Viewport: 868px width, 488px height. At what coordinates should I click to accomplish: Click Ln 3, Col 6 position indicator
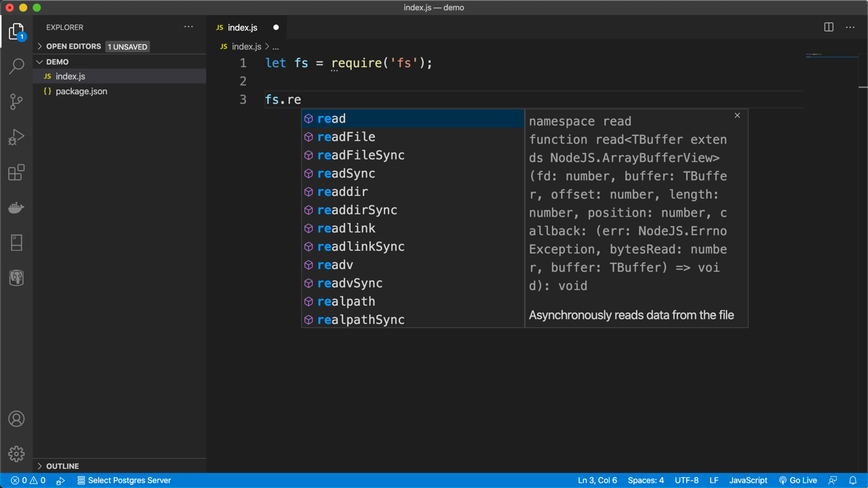(597, 481)
